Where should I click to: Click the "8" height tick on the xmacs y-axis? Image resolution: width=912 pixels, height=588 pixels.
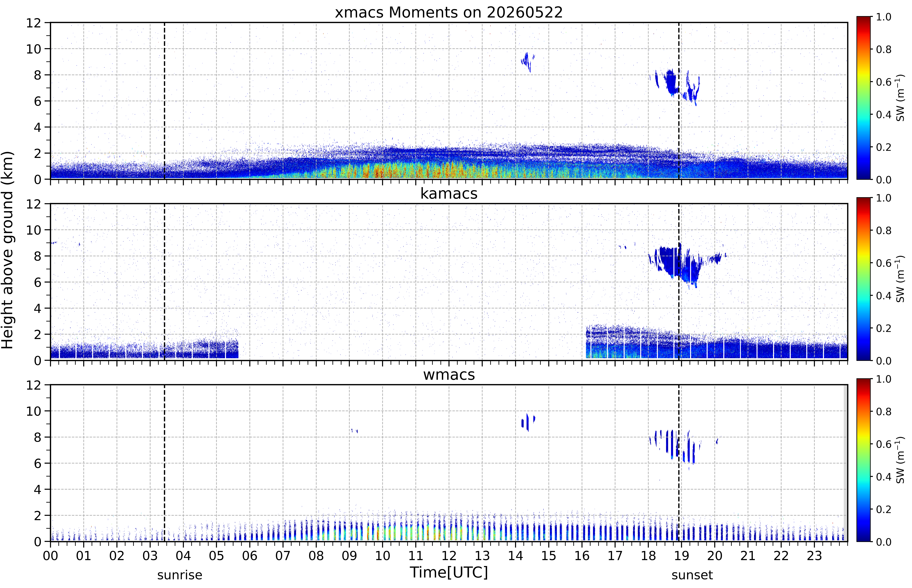37,75
